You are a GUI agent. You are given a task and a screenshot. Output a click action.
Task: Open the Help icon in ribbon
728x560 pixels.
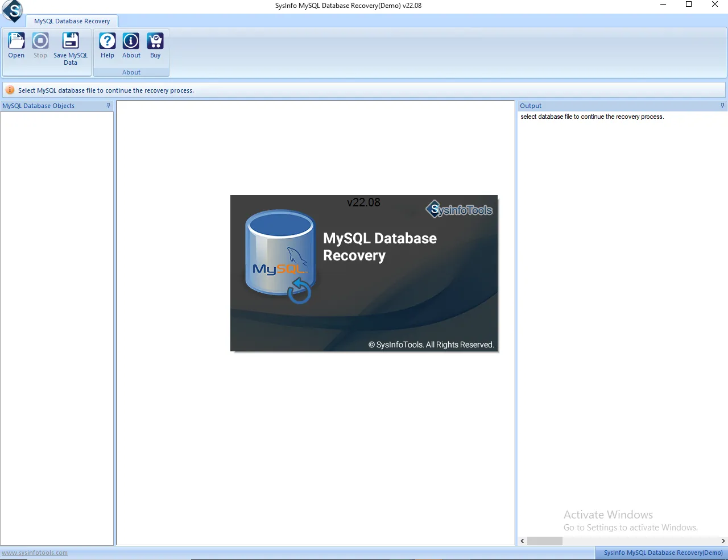[107, 42]
